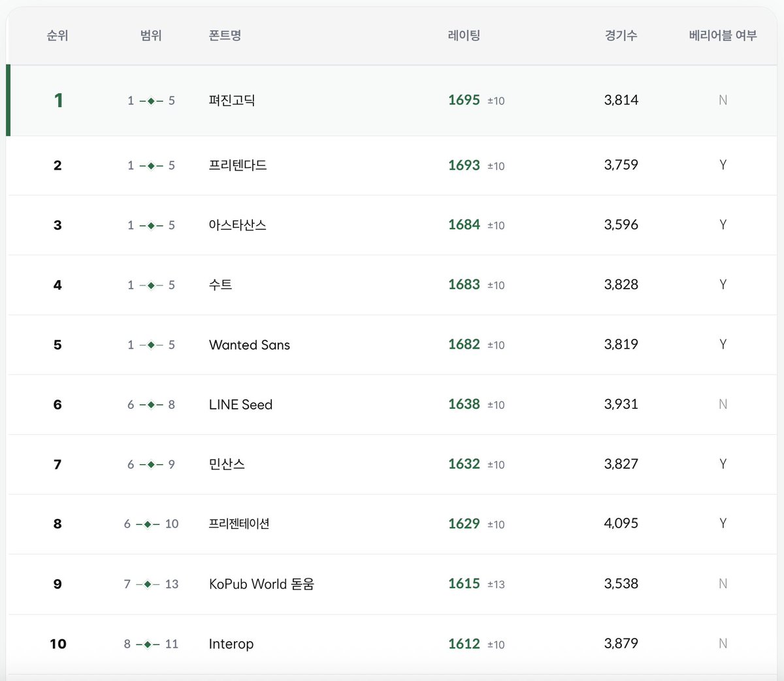The width and height of the screenshot is (784, 681).
Task: Click rating value 1683
Action: [x=464, y=285]
